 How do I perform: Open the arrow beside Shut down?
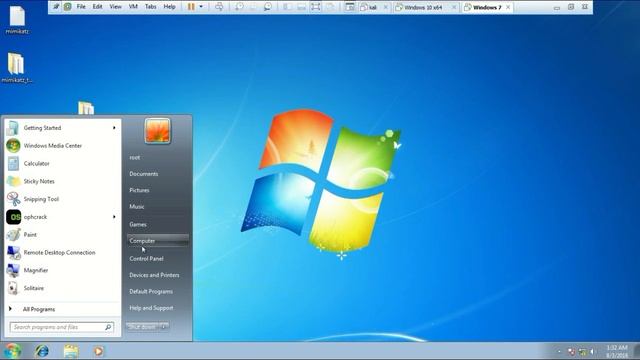pos(164,327)
